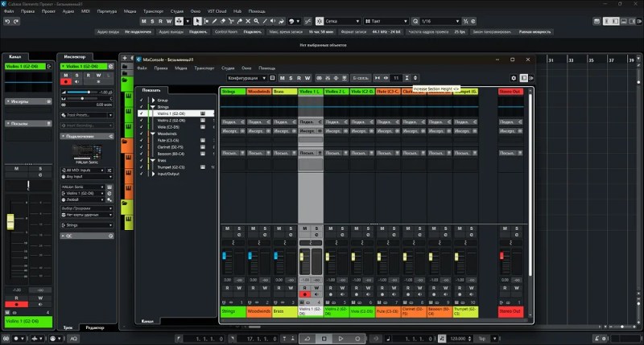Open the Конфигурации dropdown in MixConsole
The height and width of the screenshot is (345, 644).
pos(247,78)
